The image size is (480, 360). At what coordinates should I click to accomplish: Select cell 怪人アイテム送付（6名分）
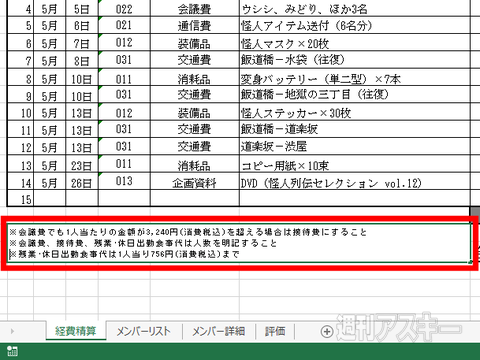355,25
